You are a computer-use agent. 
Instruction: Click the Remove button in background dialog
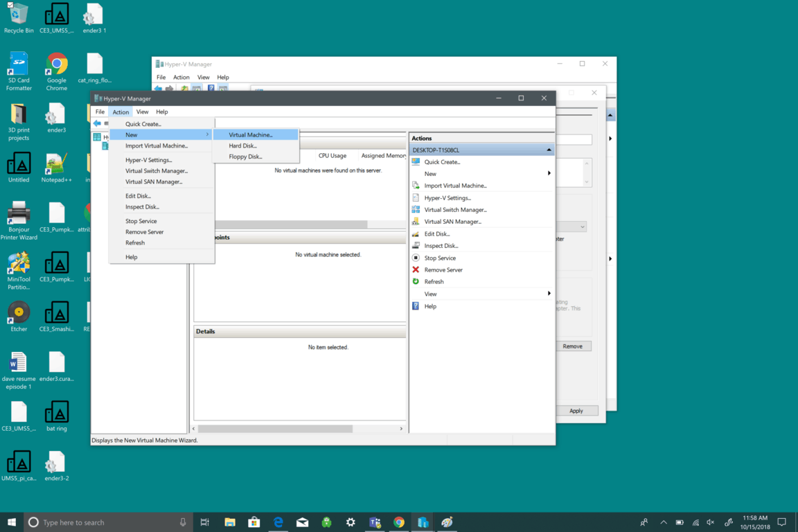coord(572,346)
